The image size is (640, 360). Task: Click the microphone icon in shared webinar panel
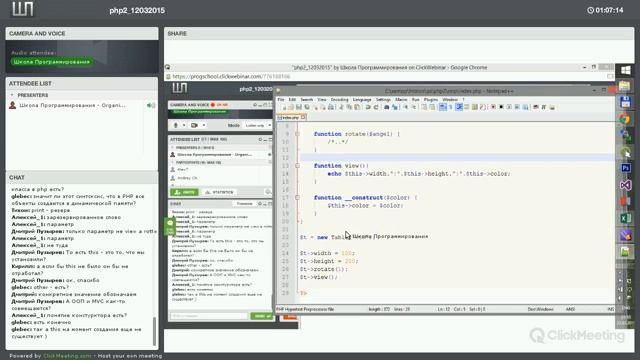(x=176, y=125)
